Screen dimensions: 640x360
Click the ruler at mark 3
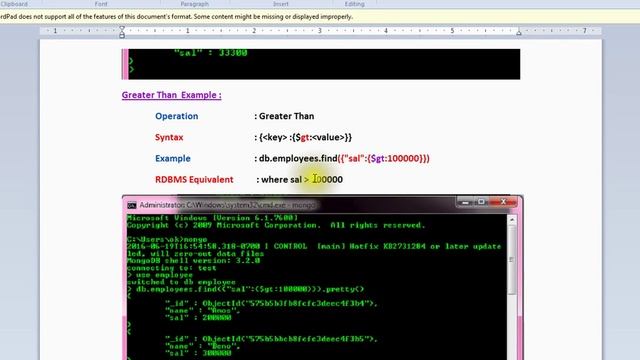(x=320, y=31)
